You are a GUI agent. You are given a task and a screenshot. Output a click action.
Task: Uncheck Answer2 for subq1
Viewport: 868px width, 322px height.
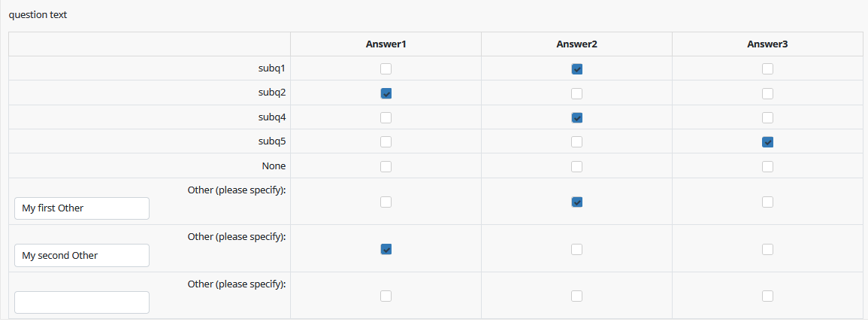(577, 68)
